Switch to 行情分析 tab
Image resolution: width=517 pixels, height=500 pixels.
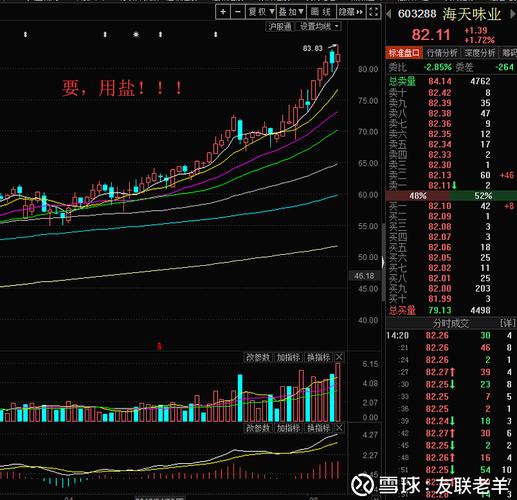coord(442,53)
